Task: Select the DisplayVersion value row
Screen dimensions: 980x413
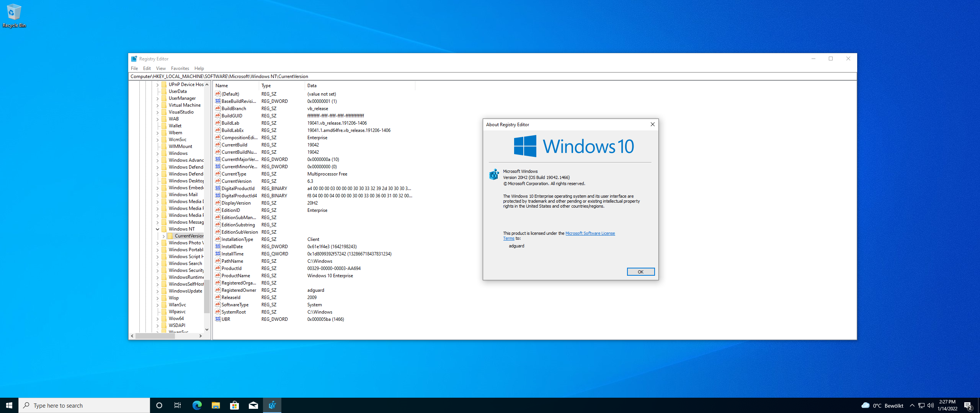Action: pos(314,203)
